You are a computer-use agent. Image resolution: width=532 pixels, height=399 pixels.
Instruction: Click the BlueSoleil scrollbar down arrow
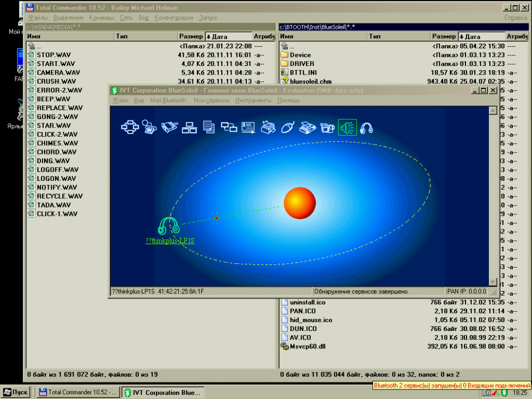(493, 282)
